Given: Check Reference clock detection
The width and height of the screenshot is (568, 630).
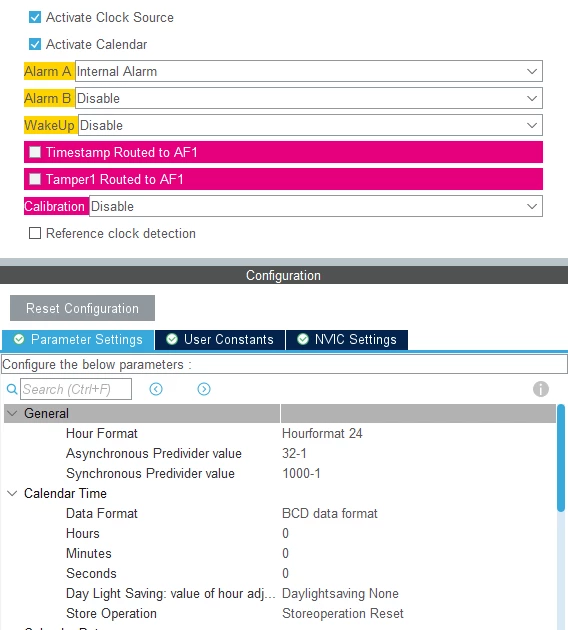Looking at the screenshot, I should pyautogui.click(x=35, y=233).
